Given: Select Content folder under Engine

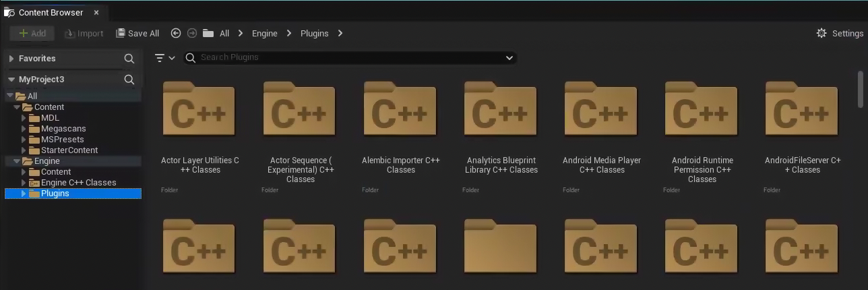Looking at the screenshot, I should tap(56, 172).
